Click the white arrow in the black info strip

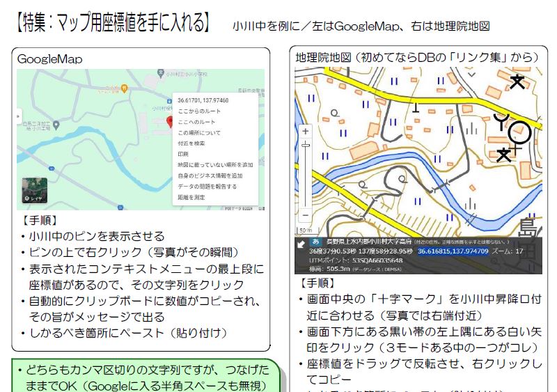tap(301, 244)
